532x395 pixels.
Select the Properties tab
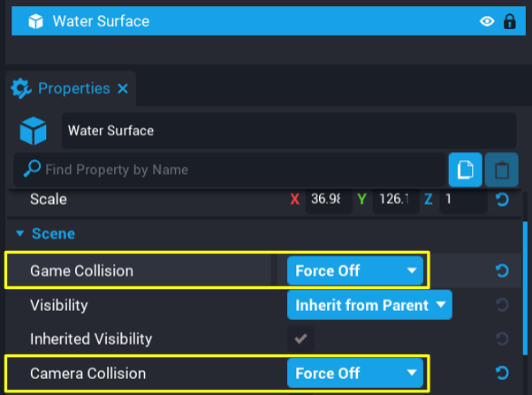73,88
